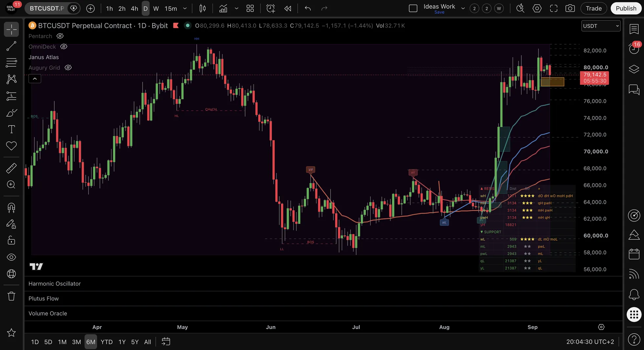This screenshot has height=350, width=644.
Task: Open the indicators menu
Action: [x=223, y=9]
